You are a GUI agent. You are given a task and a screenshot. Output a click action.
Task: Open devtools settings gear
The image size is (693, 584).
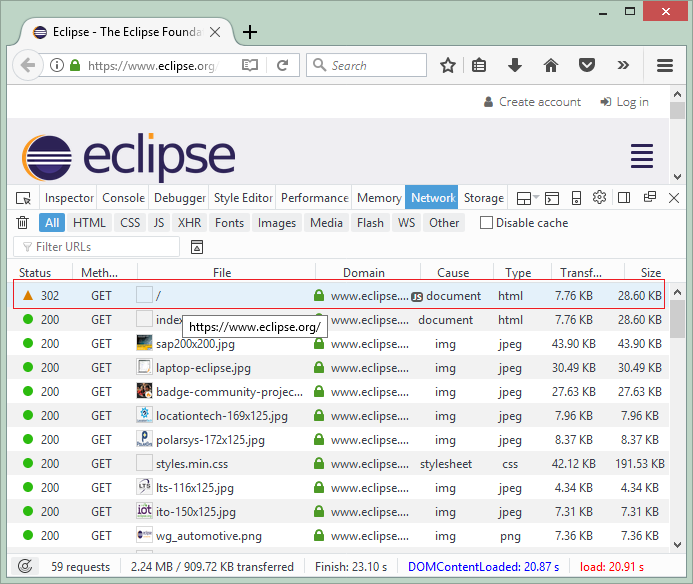click(x=599, y=197)
